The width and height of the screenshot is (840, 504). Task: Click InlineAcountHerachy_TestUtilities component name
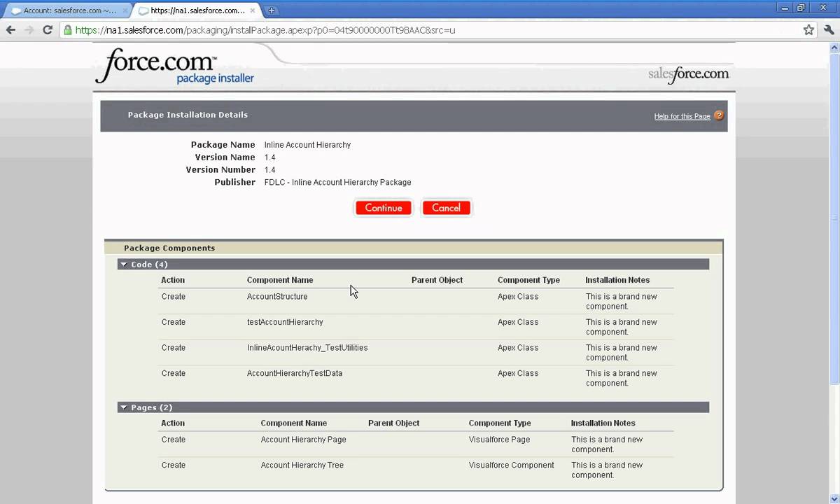(x=307, y=348)
